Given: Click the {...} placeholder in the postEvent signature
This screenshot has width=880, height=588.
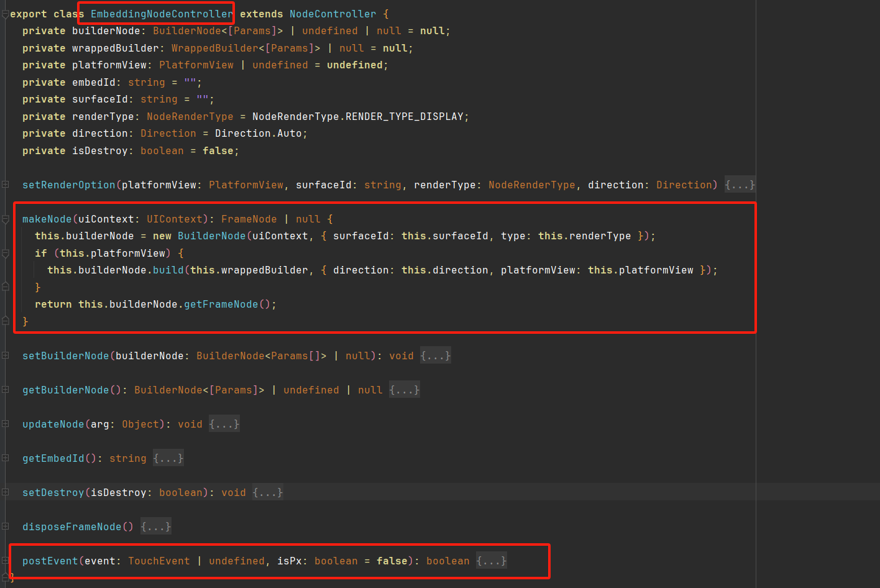Looking at the screenshot, I should (x=491, y=560).
